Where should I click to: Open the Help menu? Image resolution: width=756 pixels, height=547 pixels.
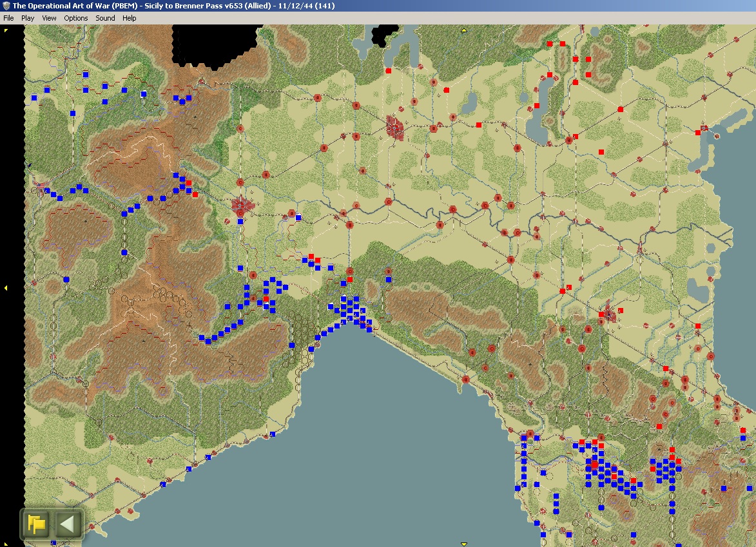click(129, 18)
